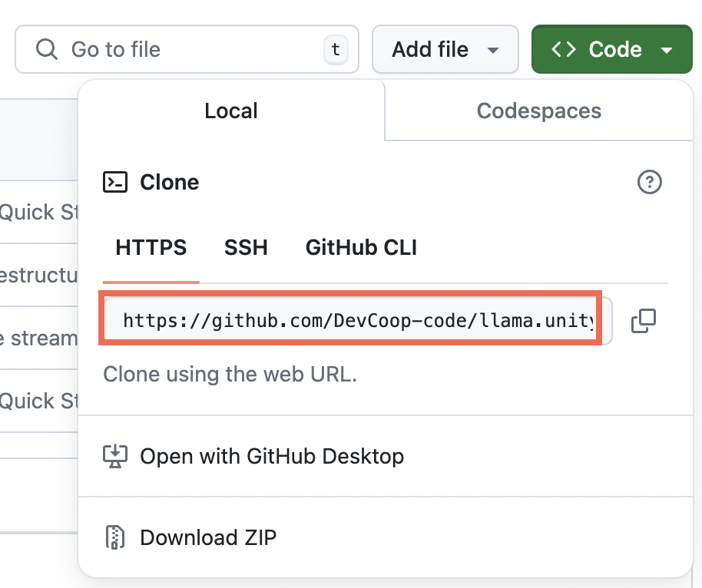Image resolution: width=702 pixels, height=588 pixels.
Task: Click the ZIP file icon
Action: pyautogui.click(x=115, y=537)
